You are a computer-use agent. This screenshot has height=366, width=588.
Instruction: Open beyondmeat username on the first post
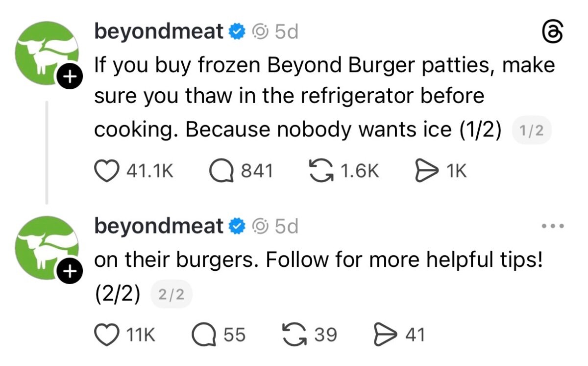159,32
